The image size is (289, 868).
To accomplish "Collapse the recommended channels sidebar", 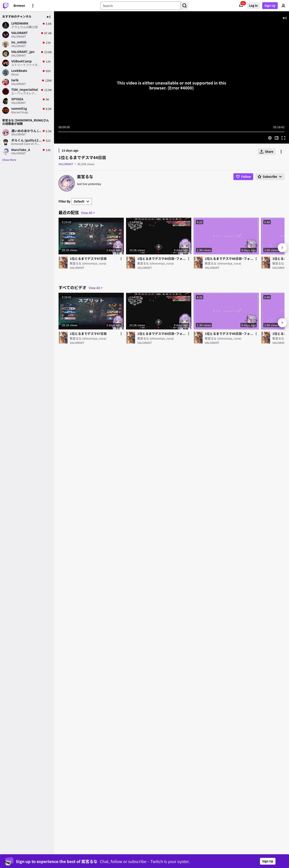I will pyautogui.click(x=48, y=17).
